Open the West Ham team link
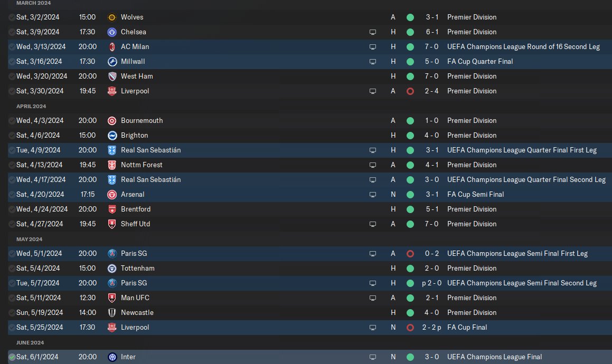Viewport: 612px width, 364px height. click(x=137, y=76)
